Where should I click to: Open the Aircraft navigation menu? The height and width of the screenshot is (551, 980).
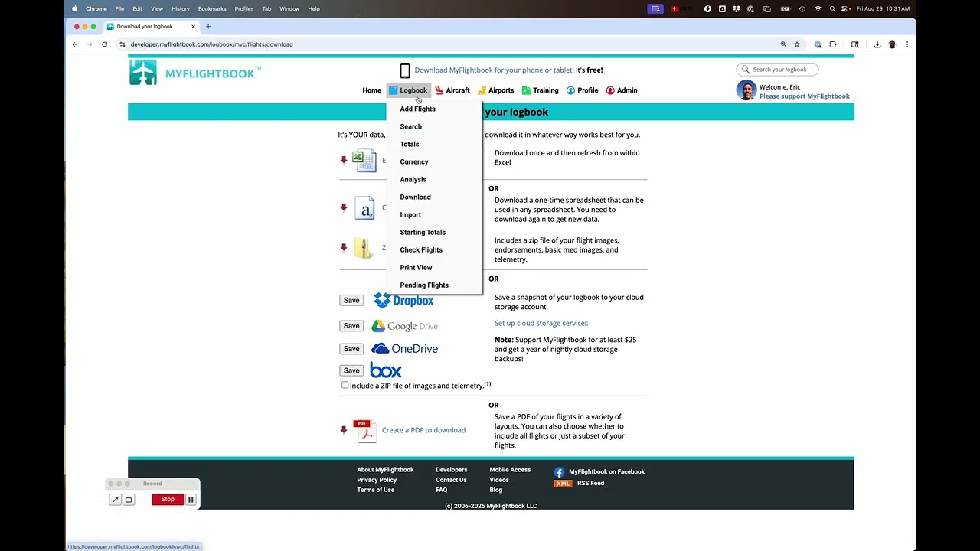coord(452,90)
